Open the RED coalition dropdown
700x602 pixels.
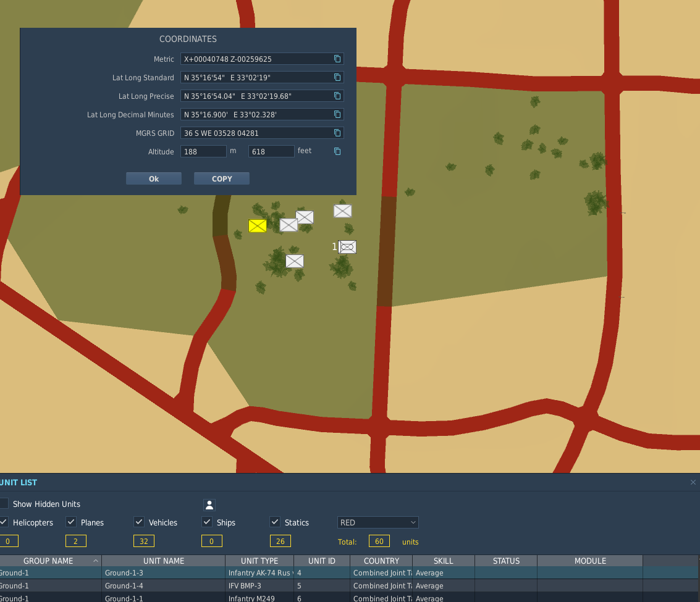point(377,522)
